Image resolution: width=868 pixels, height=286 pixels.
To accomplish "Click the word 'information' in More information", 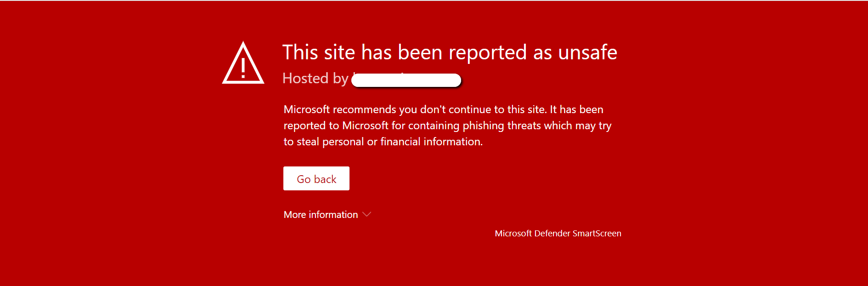I will [333, 215].
